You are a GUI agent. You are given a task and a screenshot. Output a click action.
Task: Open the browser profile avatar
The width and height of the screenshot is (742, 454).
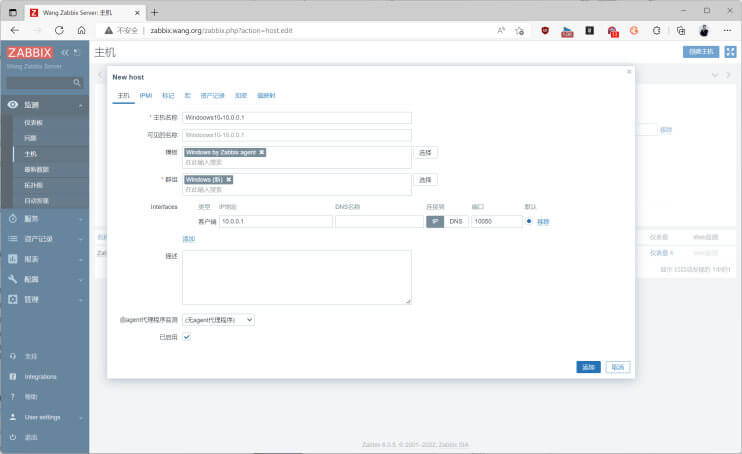click(x=704, y=30)
